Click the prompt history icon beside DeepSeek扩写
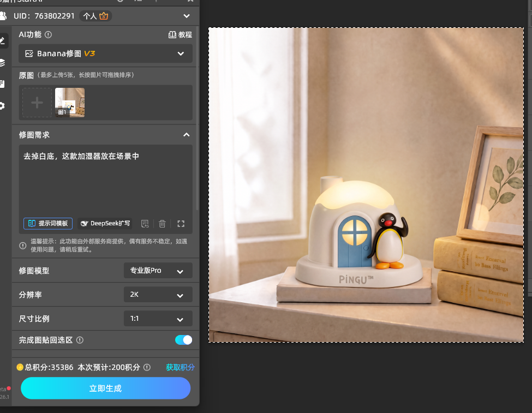Screen dimensions: 532x413 [x=145, y=224]
